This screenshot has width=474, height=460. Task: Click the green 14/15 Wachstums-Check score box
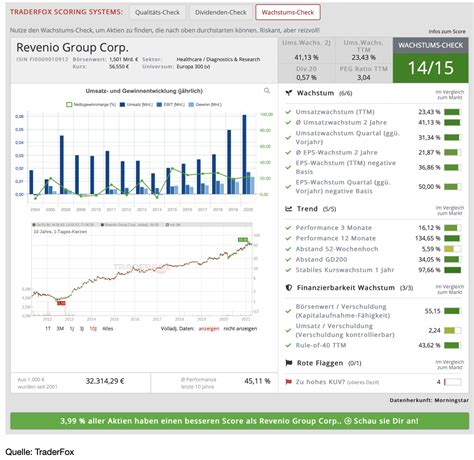click(x=431, y=68)
